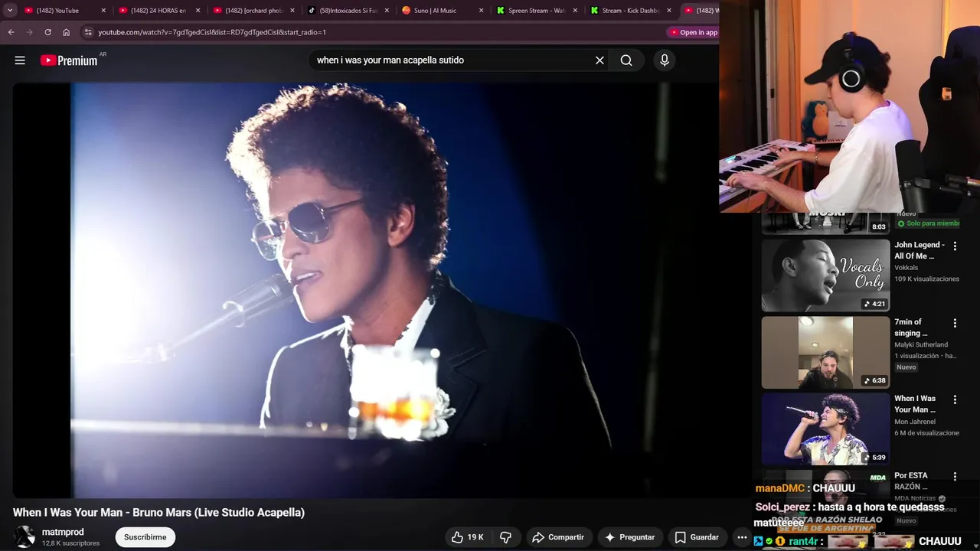Open 7min of singing video thumbnail

click(x=825, y=353)
